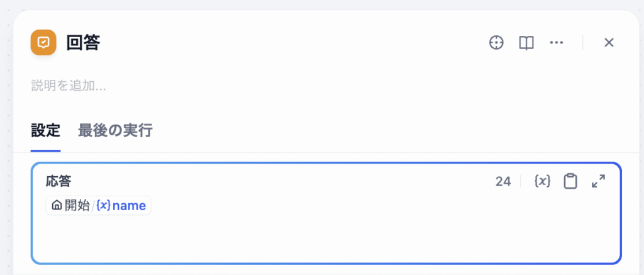Select the 開始/name variable chip
This screenshot has width=644, height=275.
[x=99, y=205]
